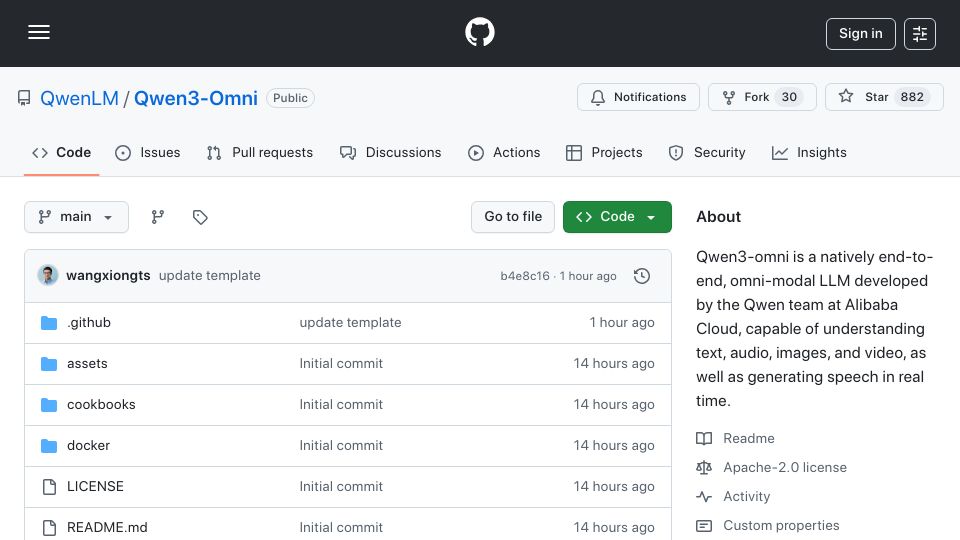Open the README.md file

point(107,528)
